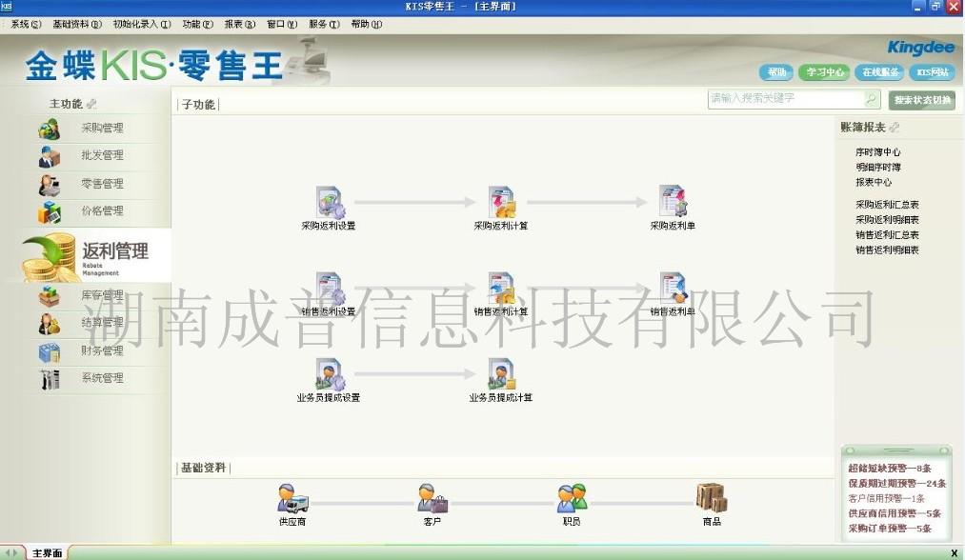This screenshot has height=560, width=965.
Task: Click the magnifier icon in the search box
Action: [871, 98]
